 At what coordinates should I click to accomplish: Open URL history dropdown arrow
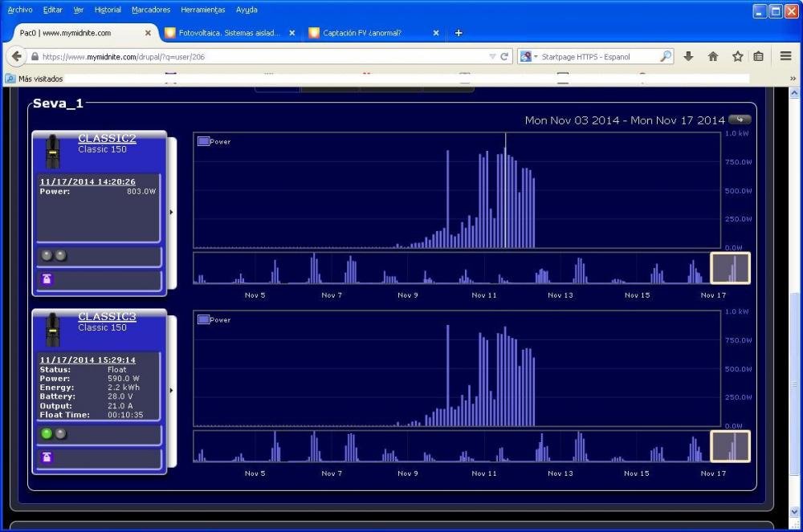click(x=492, y=56)
